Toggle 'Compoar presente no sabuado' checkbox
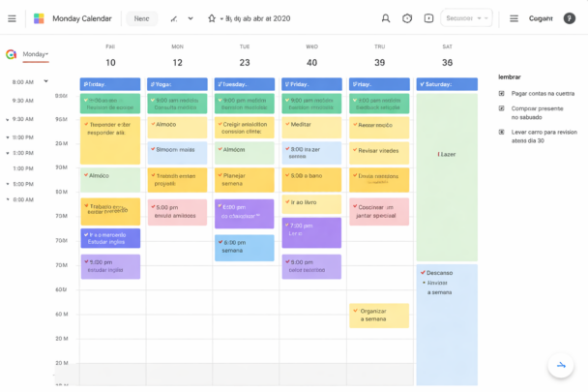The height and width of the screenshot is (392, 588). (x=502, y=108)
